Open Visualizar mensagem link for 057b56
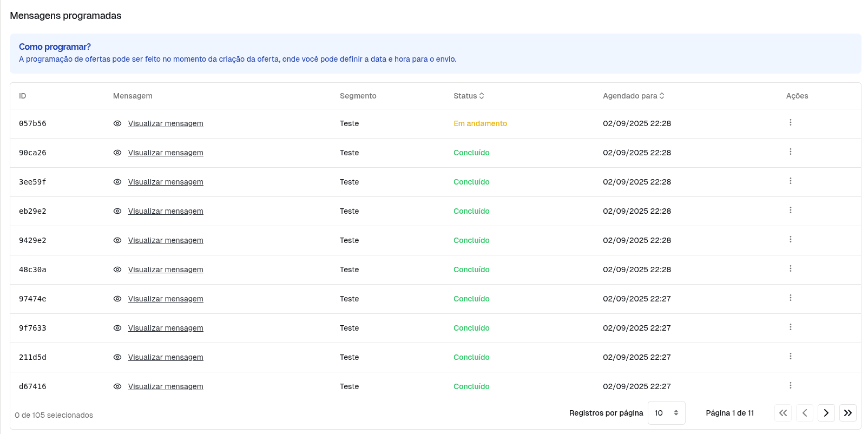Viewport: 868px width, 434px height. 166,123
